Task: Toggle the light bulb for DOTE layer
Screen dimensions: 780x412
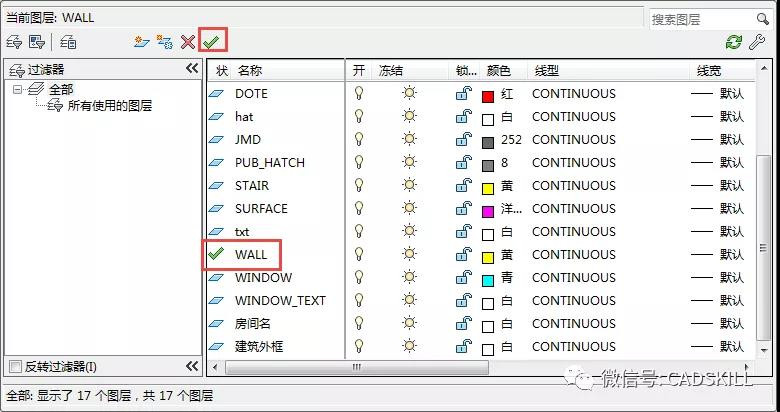Action: click(x=359, y=94)
